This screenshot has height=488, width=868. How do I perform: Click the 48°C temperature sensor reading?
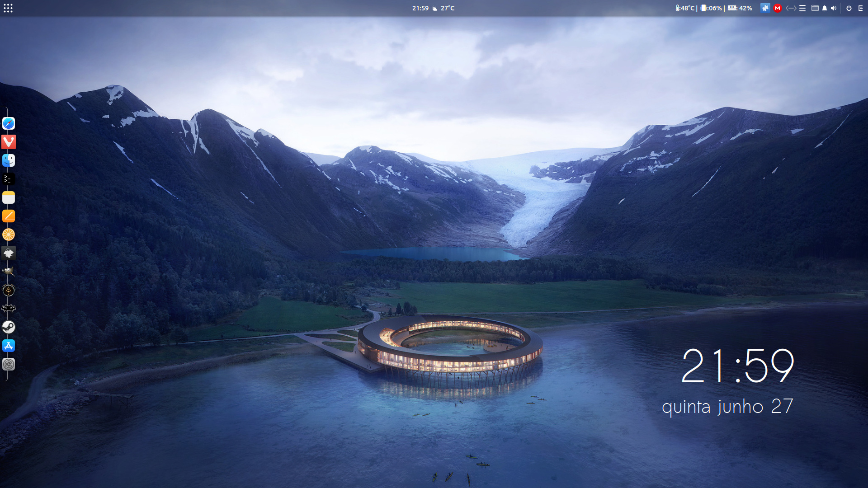tap(685, 8)
